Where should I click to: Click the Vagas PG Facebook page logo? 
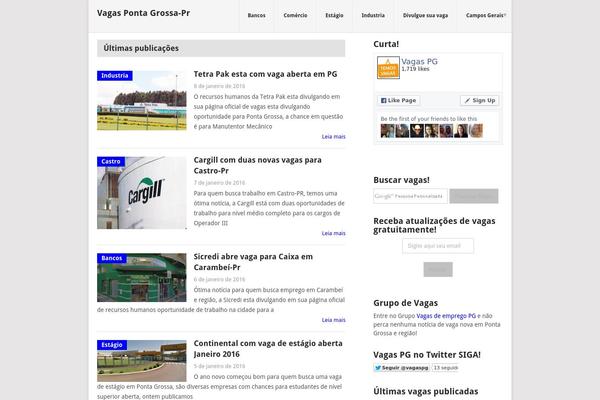(x=388, y=68)
